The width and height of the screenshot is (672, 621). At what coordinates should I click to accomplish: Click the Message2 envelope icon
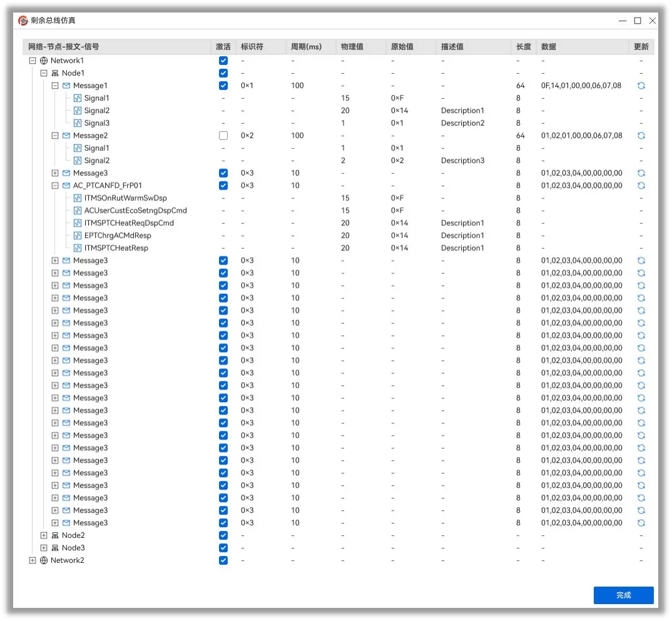point(66,136)
